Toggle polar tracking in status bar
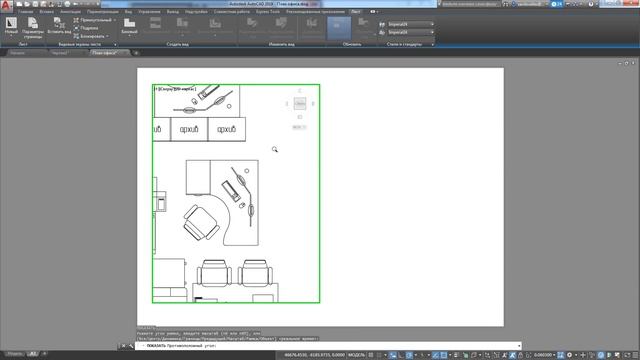640x360 pixels. 409,355
